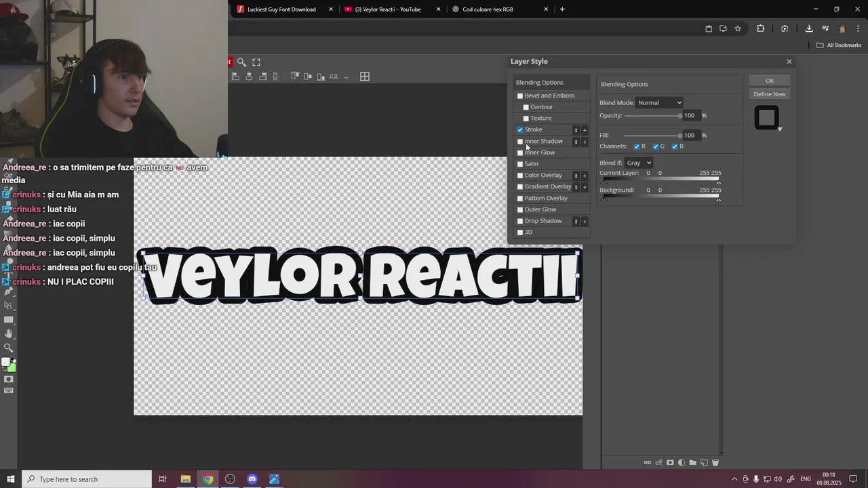This screenshot has width=868, height=488.
Task: Click OK in Layer Style dialog
Action: coord(770,81)
